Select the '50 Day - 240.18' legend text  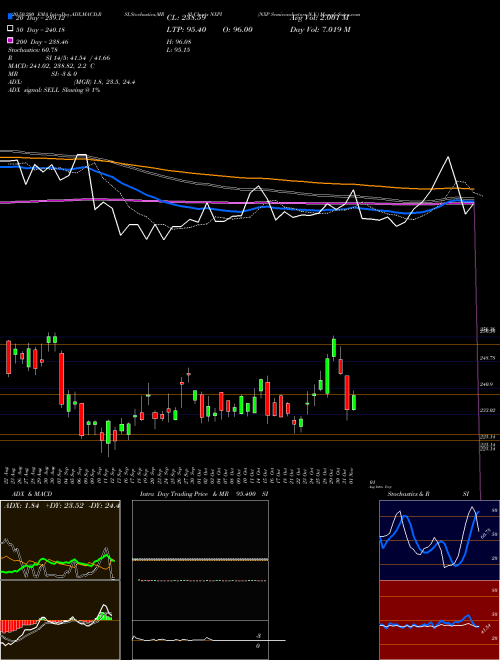[x=40, y=29]
